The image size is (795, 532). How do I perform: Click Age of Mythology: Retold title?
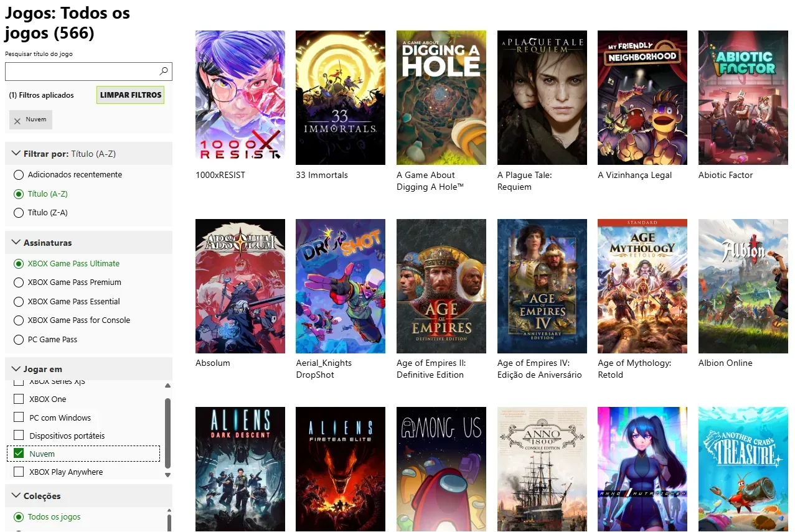(x=634, y=369)
